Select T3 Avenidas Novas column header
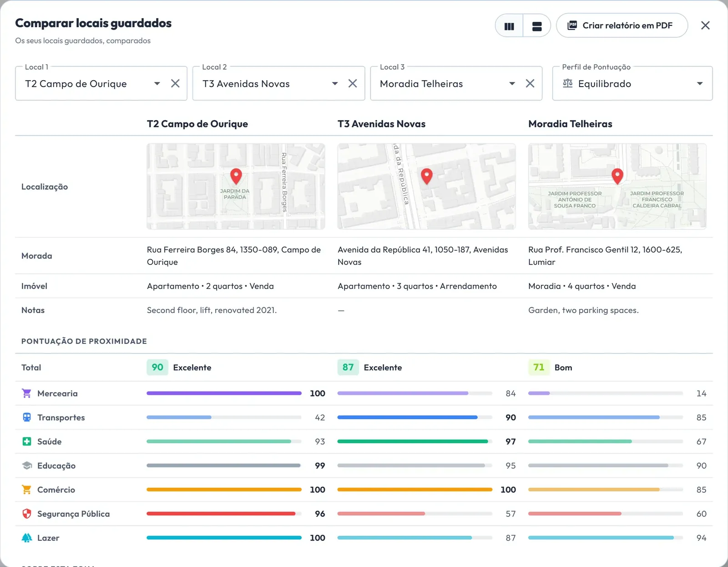 point(381,124)
